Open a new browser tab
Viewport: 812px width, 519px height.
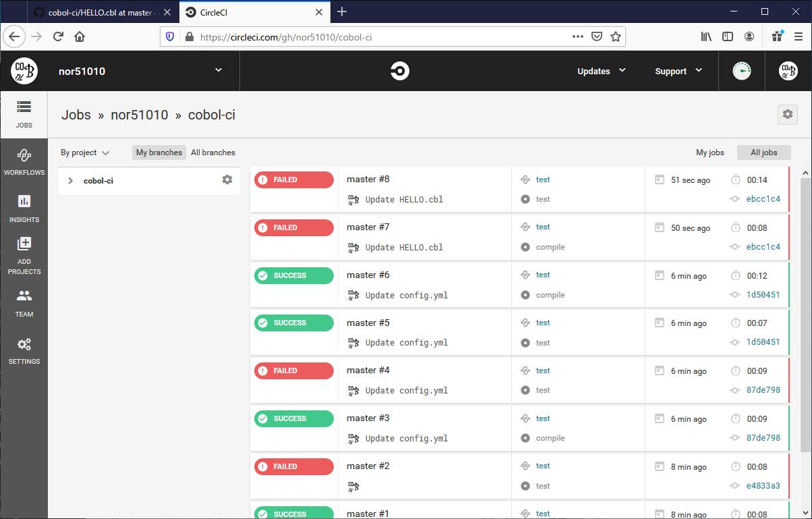pos(342,11)
